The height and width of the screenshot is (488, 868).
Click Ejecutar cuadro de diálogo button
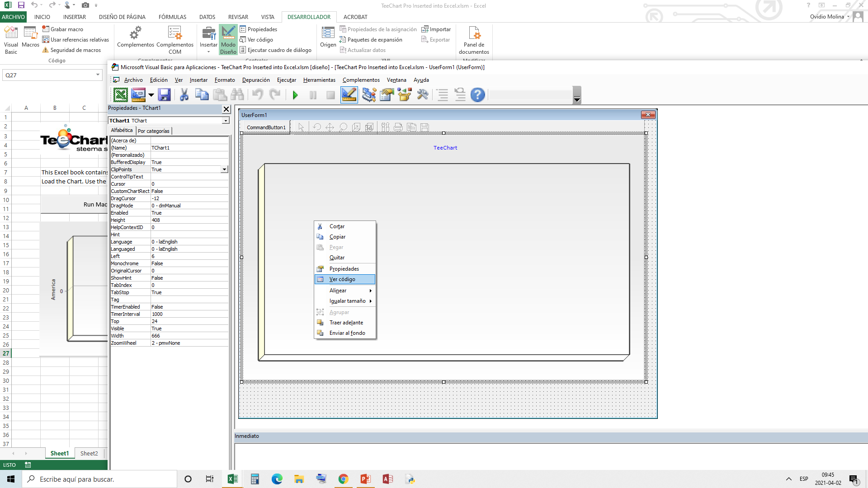point(275,50)
